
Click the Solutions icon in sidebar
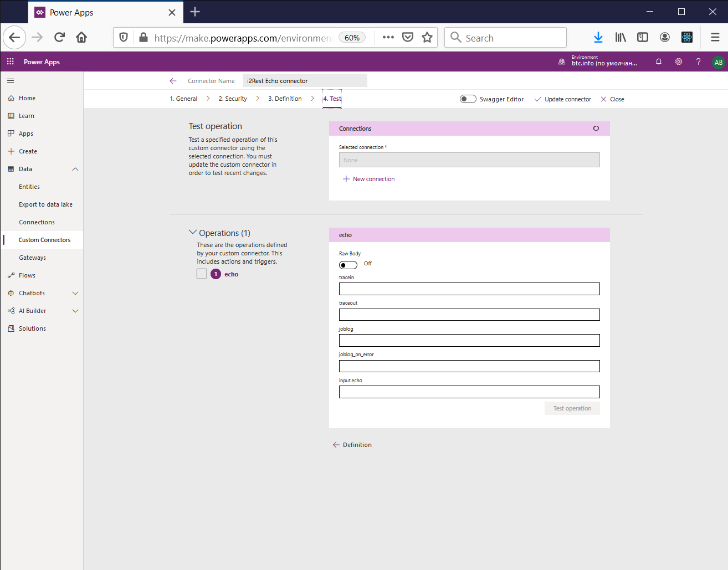click(x=11, y=328)
